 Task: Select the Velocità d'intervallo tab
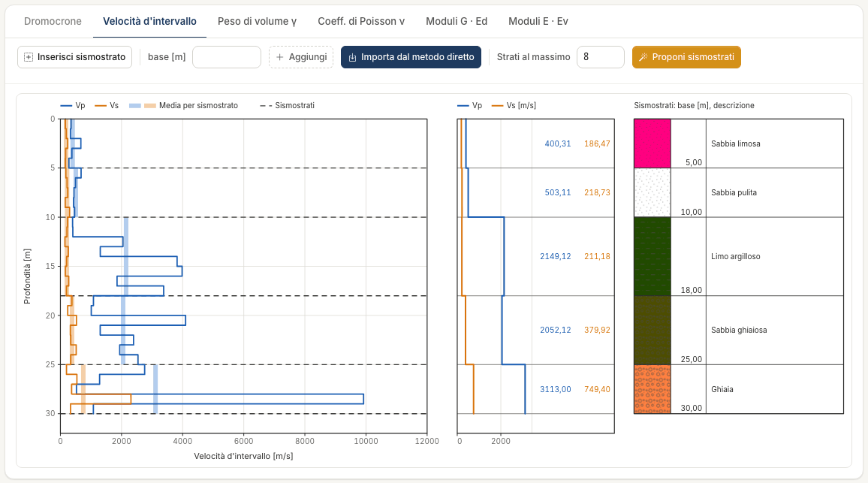[149, 21]
